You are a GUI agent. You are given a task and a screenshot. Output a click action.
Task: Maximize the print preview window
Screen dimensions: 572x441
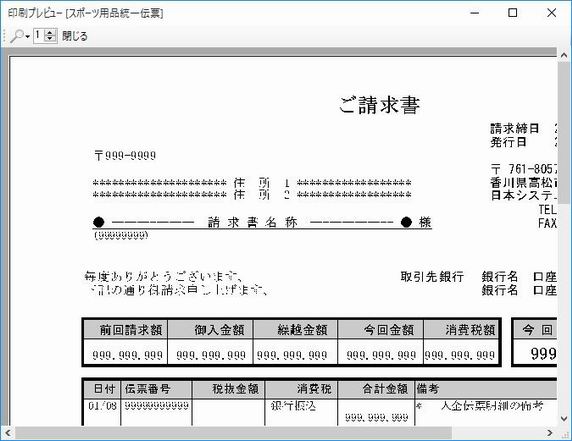click(513, 13)
